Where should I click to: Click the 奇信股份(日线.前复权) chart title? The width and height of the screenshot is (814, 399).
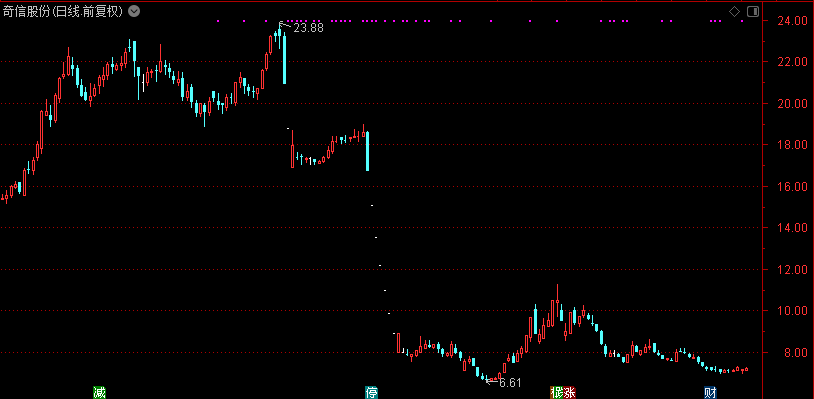(63, 11)
